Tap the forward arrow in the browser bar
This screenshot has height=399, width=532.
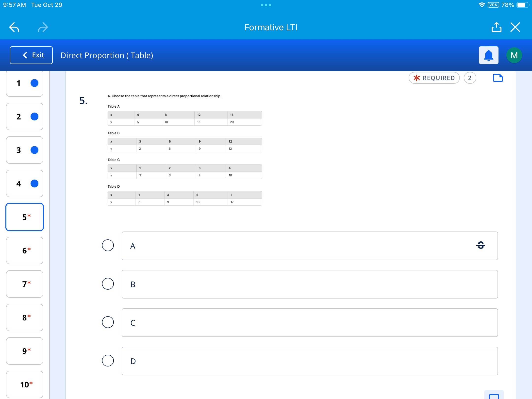43,27
